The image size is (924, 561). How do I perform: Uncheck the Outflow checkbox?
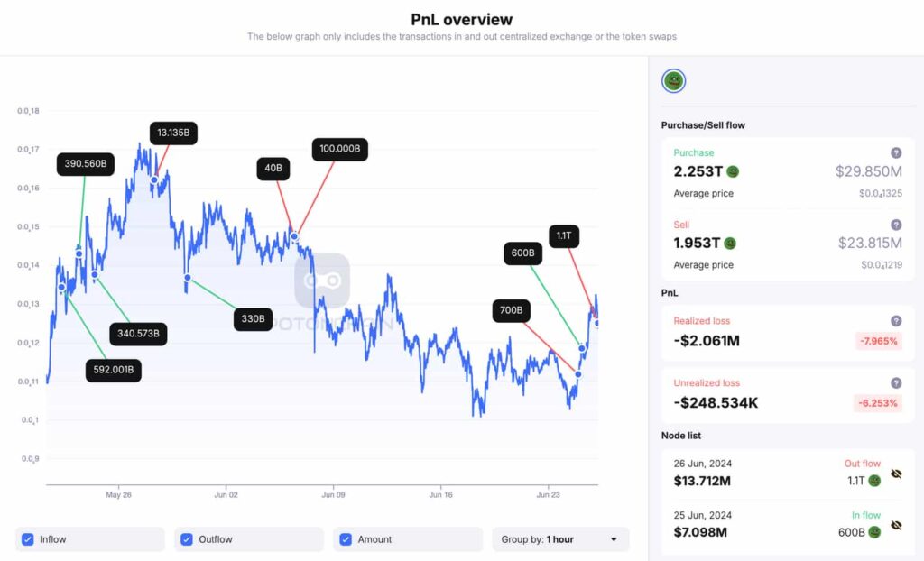187,539
